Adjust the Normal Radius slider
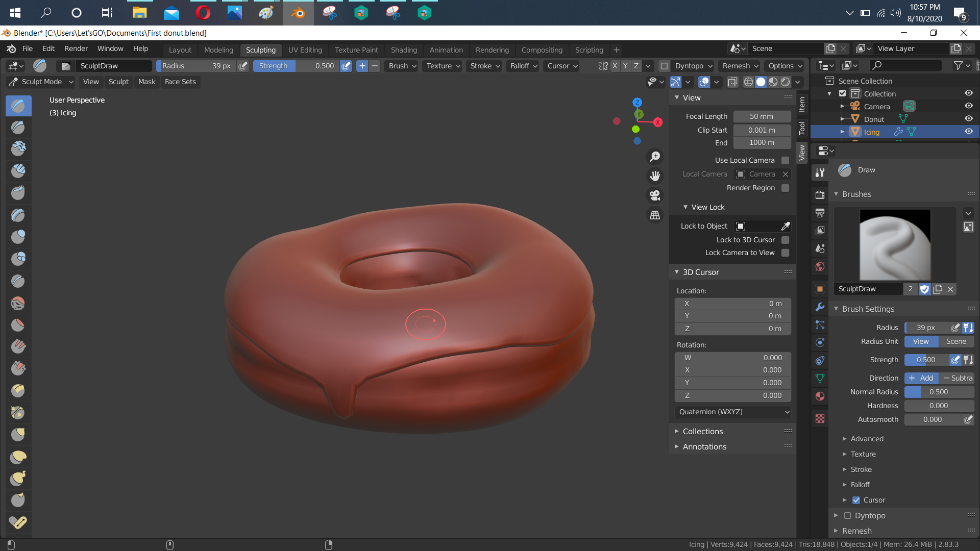980x551 pixels. [939, 392]
